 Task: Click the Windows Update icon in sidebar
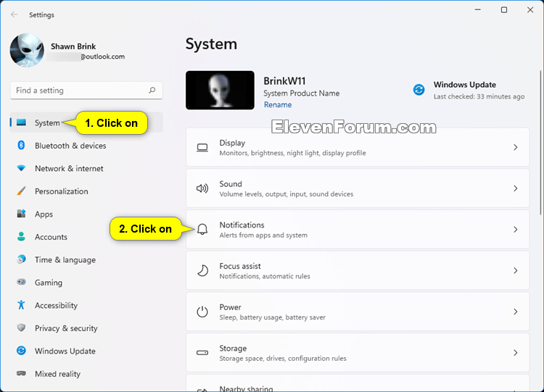(x=21, y=351)
